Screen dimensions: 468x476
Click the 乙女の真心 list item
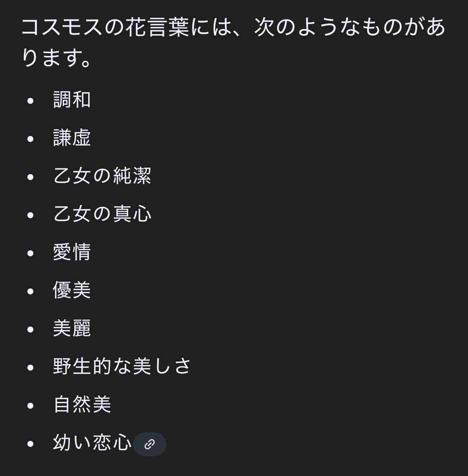point(102,214)
